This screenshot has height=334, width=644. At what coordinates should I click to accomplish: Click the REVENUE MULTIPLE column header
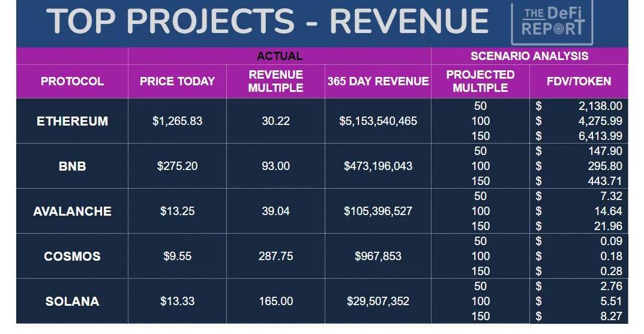[275, 81]
